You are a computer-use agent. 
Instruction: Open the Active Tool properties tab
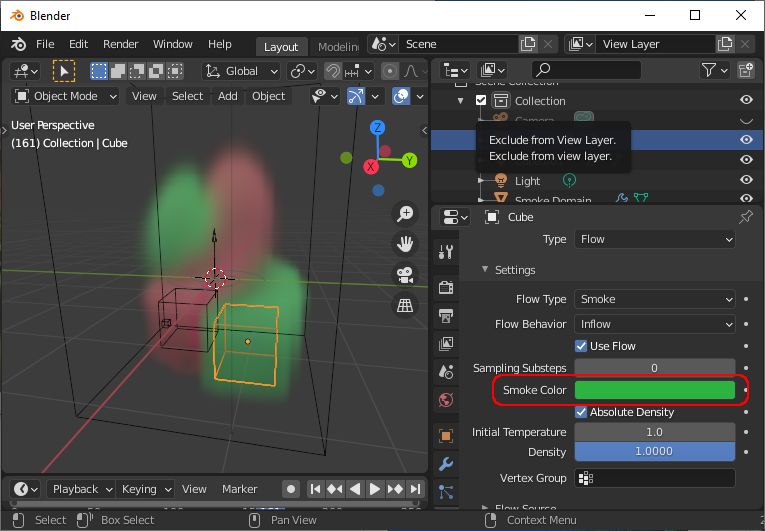446,252
